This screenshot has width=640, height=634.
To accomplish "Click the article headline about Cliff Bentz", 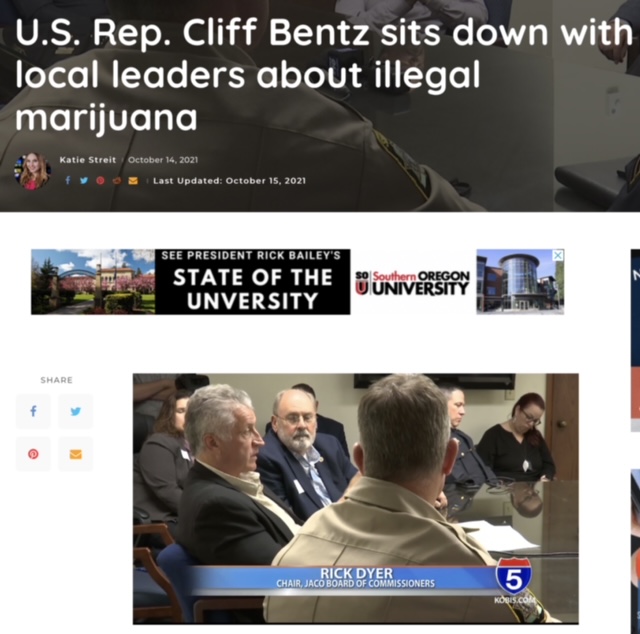I will pos(322,75).
